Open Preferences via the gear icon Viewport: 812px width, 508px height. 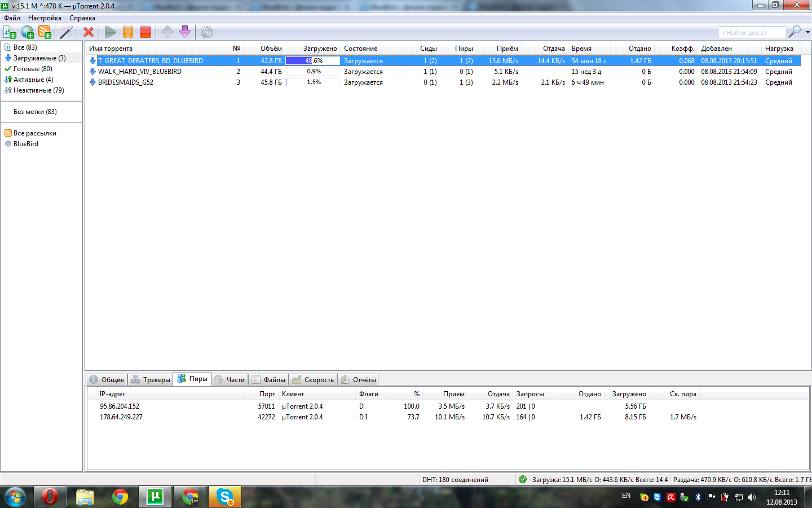tap(207, 32)
